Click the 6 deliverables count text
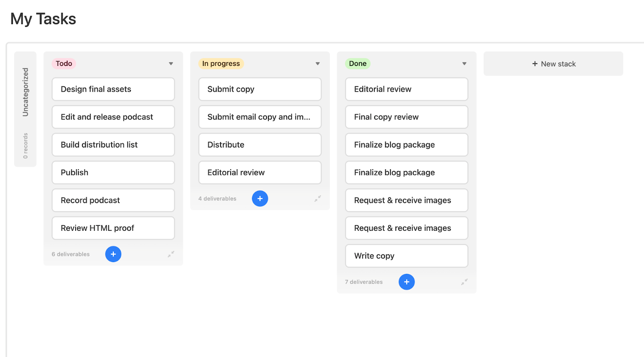Image resolution: width=644 pixels, height=357 pixels. pyautogui.click(x=70, y=254)
